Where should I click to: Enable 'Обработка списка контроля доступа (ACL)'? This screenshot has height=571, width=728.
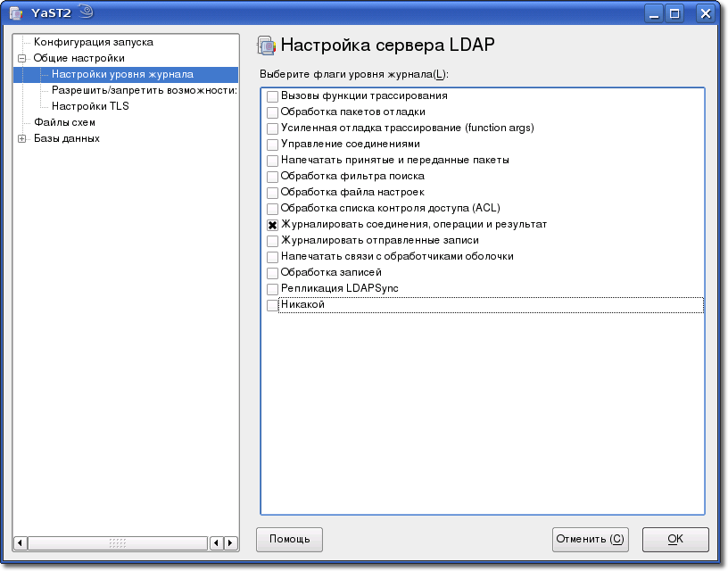(272, 209)
